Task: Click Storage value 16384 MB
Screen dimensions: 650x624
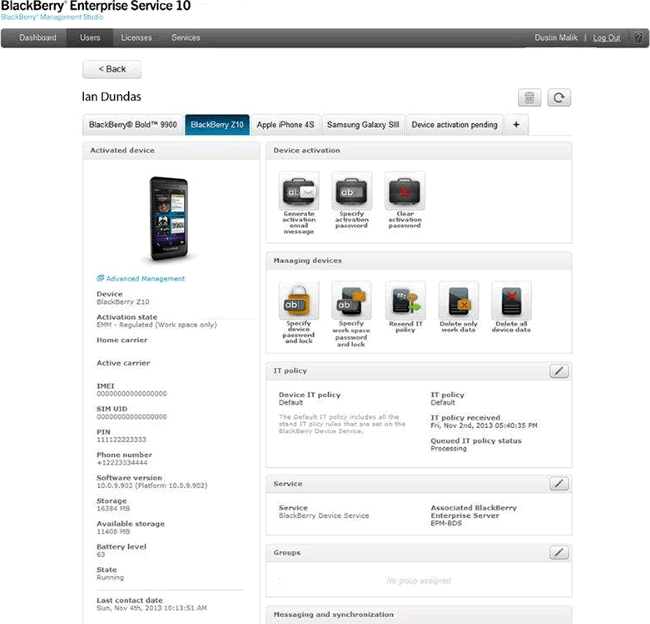Action: [x=113, y=508]
